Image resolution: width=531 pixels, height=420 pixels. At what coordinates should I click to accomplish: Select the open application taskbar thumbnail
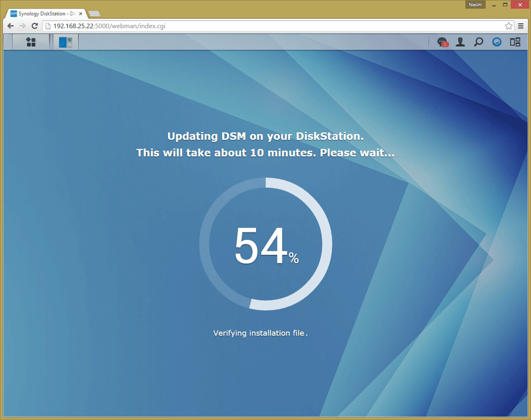pyautogui.click(x=66, y=42)
